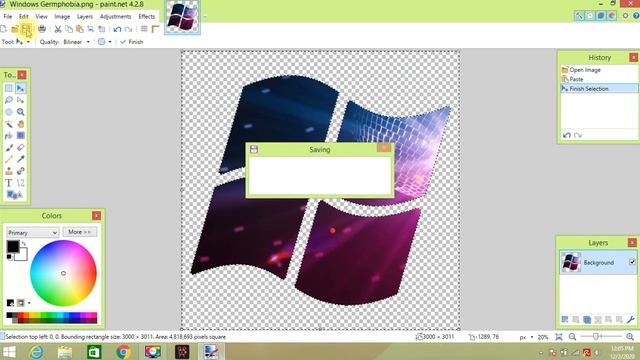Select the Recolor tool

[20, 171]
